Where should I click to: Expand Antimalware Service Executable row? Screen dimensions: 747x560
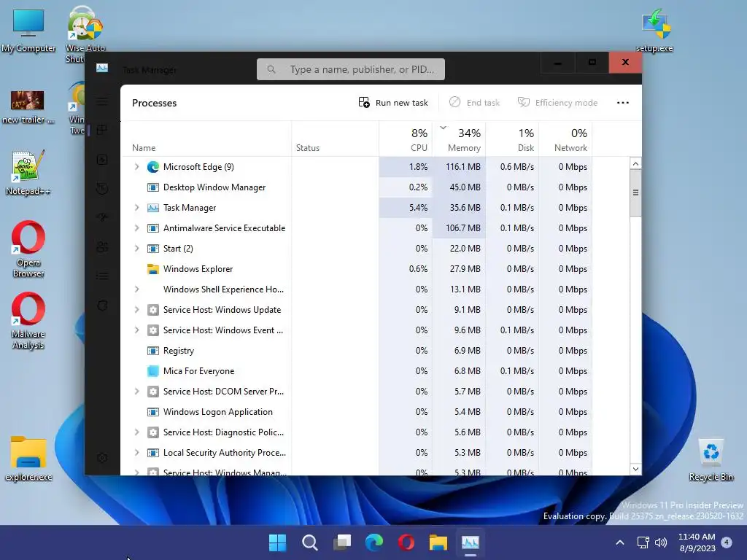(136, 228)
